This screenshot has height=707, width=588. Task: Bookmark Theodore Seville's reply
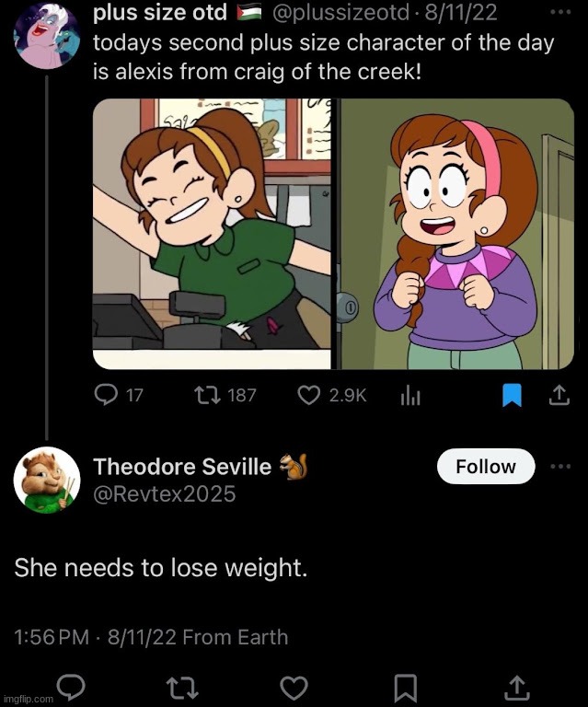pyautogui.click(x=406, y=686)
